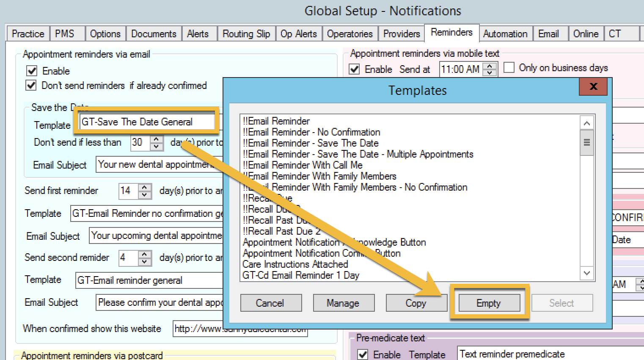Increase the second reminder days spinner
The image size is (644, 360).
coord(145,254)
